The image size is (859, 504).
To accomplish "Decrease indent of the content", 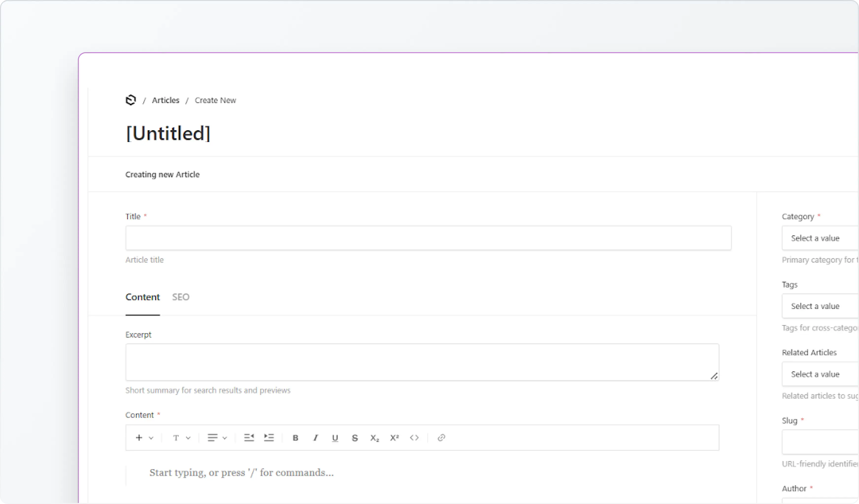I will coord(249,438).
